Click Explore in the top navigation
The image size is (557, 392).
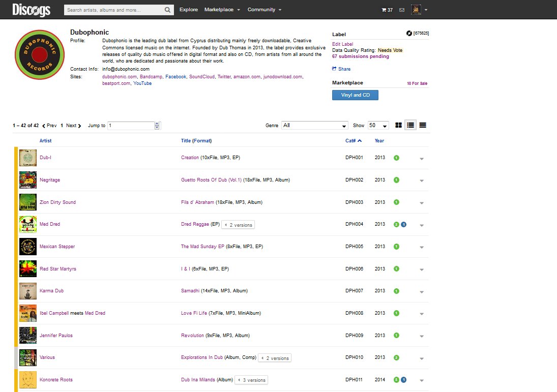[189, 10]
